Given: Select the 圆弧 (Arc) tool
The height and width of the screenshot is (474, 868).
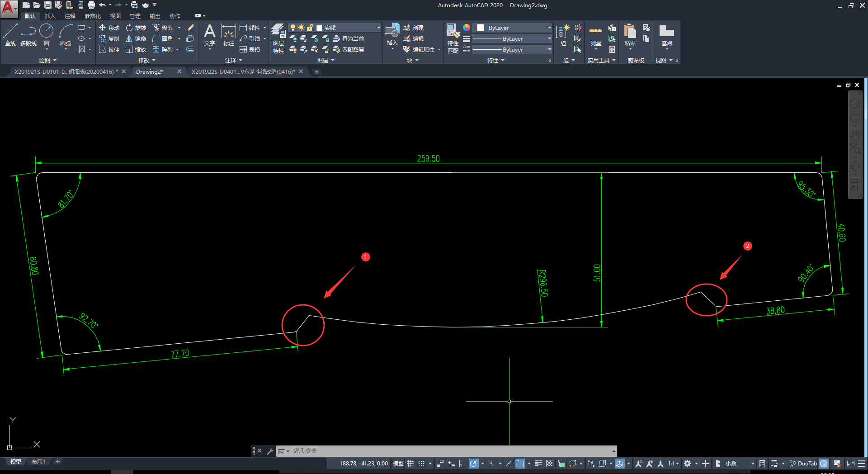Looking at the screenshot, I should pos(66,35).
